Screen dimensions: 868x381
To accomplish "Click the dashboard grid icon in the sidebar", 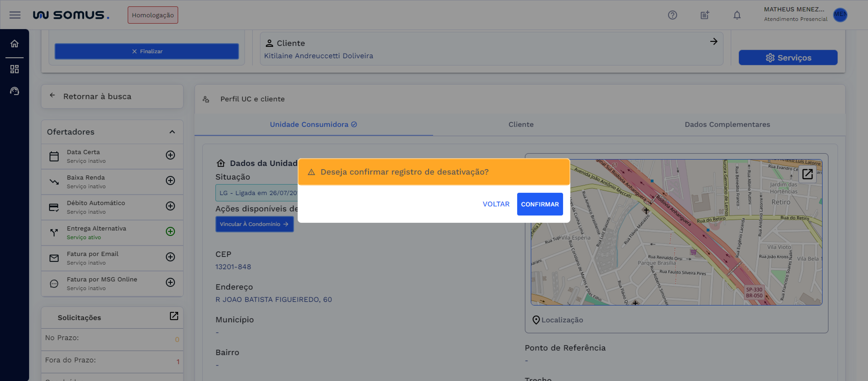I will (15, 69).
